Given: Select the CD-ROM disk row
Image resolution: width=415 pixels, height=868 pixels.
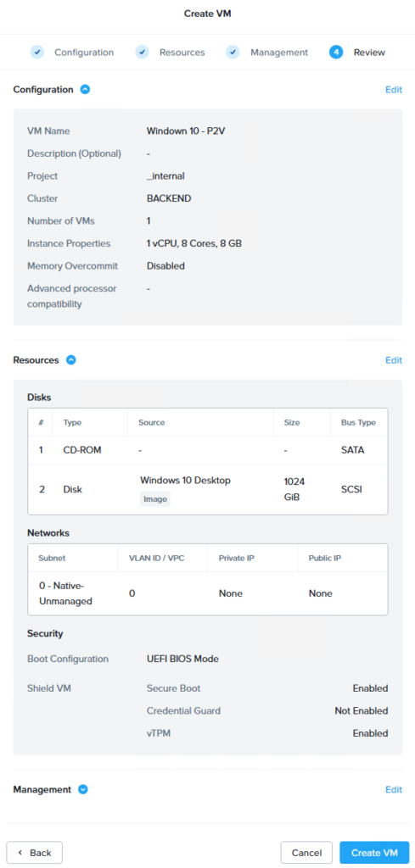Looking at the screenshot, I should (x=208, y=450).
